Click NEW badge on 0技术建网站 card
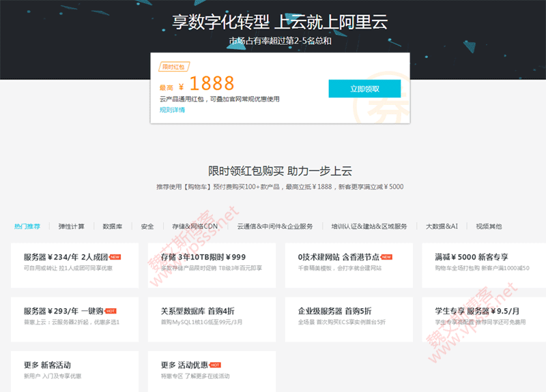The width and height of the screenshot is (546, 392). (386, 257)
